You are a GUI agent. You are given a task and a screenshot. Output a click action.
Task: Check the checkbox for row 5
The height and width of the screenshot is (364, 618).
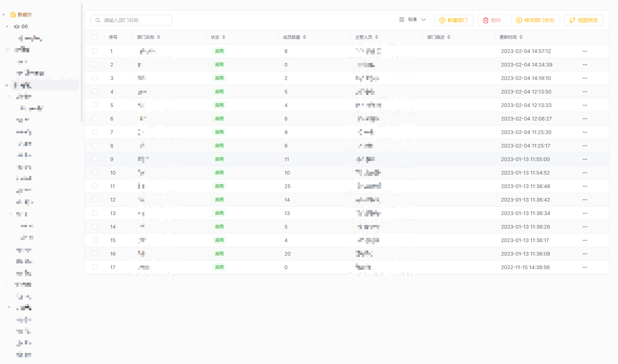[x=95, y=105]
